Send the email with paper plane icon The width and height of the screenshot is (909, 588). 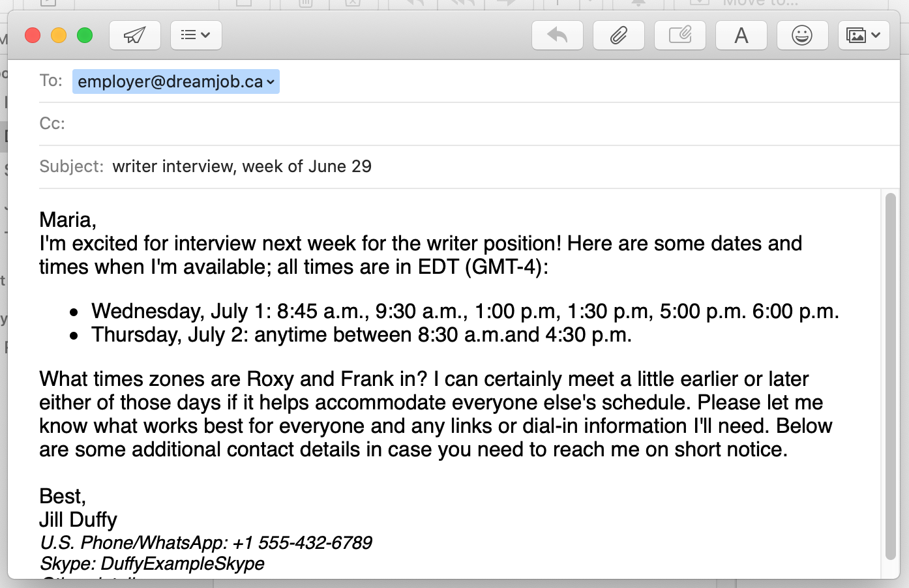[135, 35]
